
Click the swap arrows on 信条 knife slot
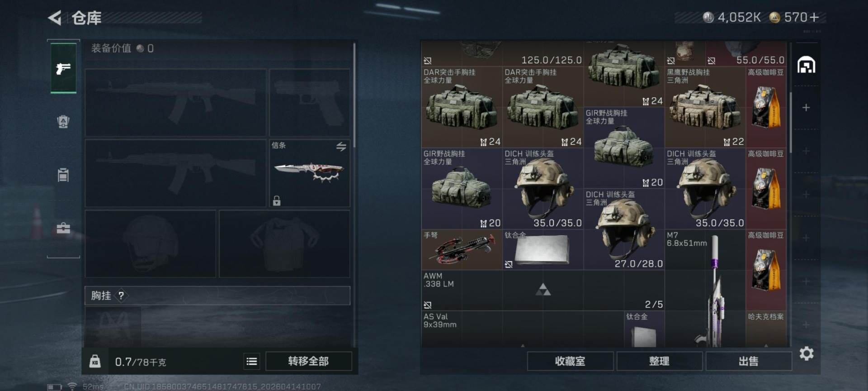click(x=341, y=146)
